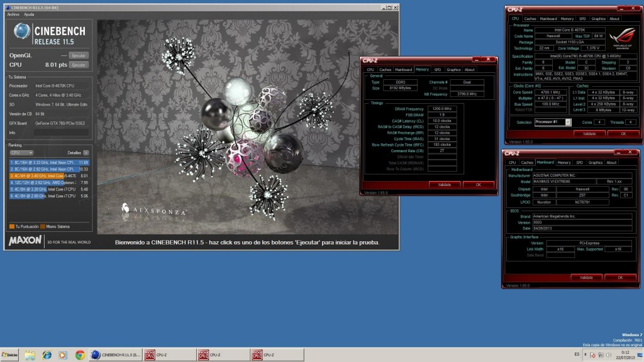This screenshot has width=644, height=362.
Task: Open SPD tab in Mainboard CPU-Z window
Action: [x=579, y=163]
